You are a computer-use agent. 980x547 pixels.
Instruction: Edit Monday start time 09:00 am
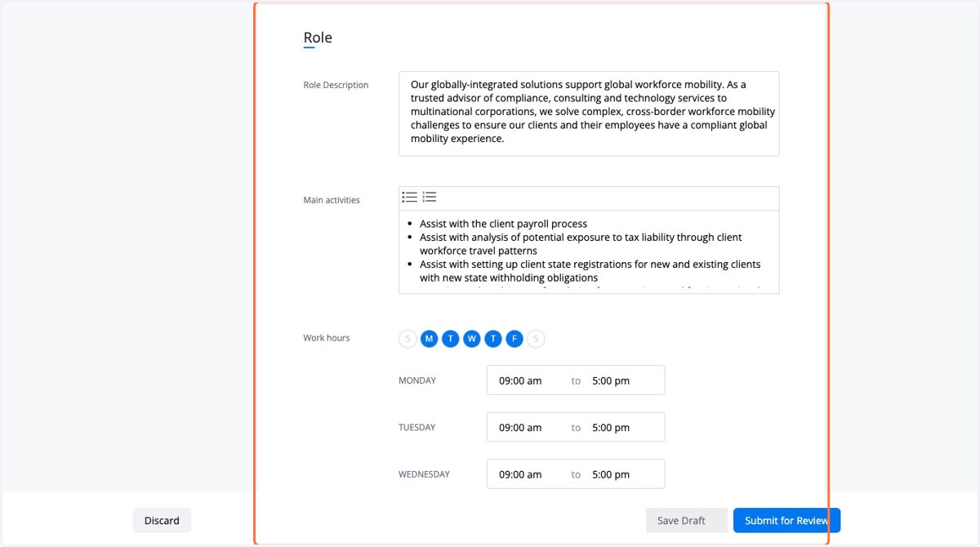[520, 380]
